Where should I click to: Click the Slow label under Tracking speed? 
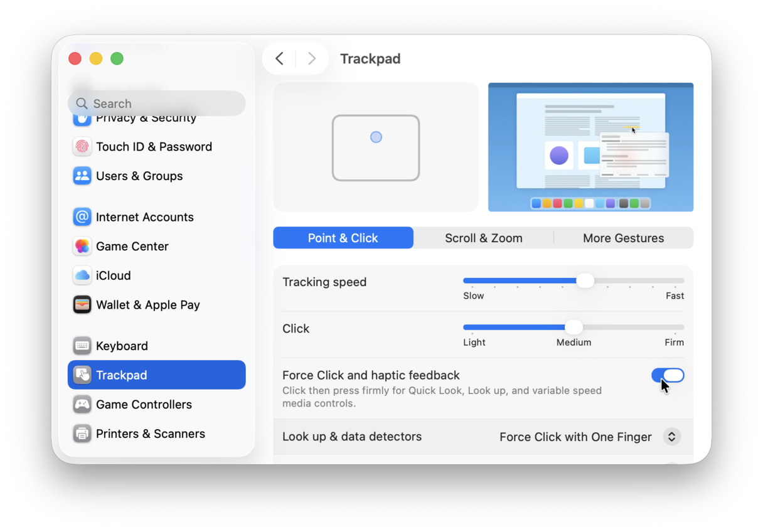(474, 296)
